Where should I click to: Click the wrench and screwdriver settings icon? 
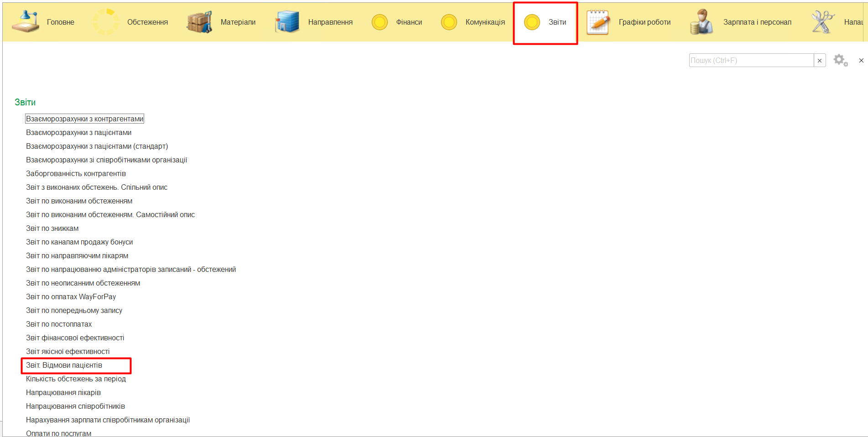(822, 22)
